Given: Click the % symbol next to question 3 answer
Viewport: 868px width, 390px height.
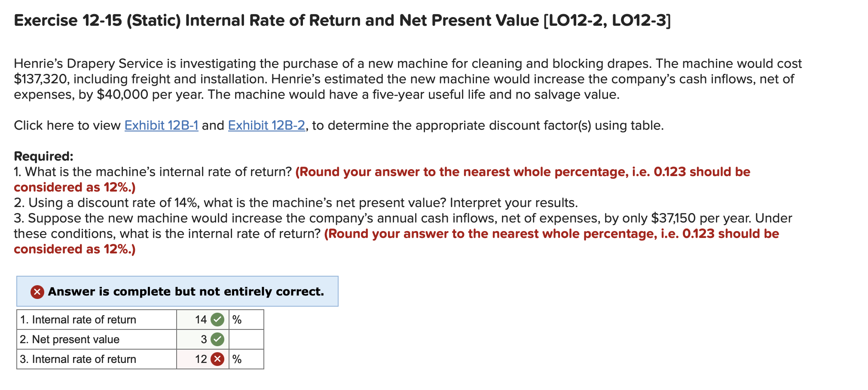Looking at the screenshot, I should click(x=237, y=359).
